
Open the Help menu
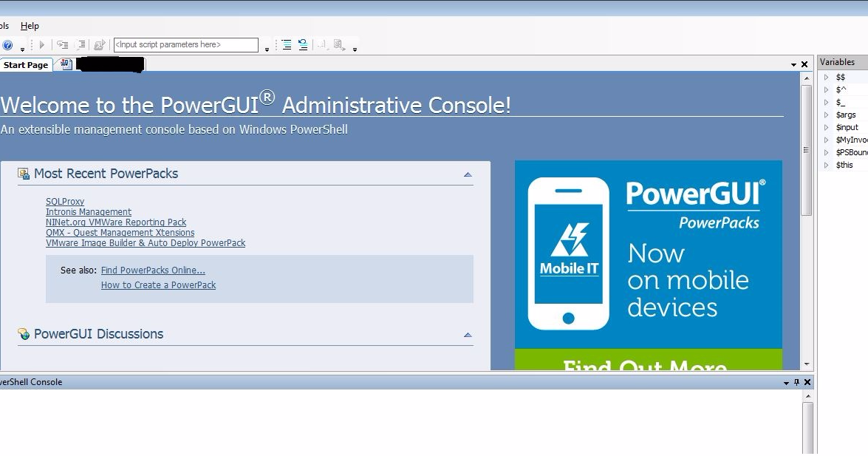pyautogui.click(x=30, y=25)
